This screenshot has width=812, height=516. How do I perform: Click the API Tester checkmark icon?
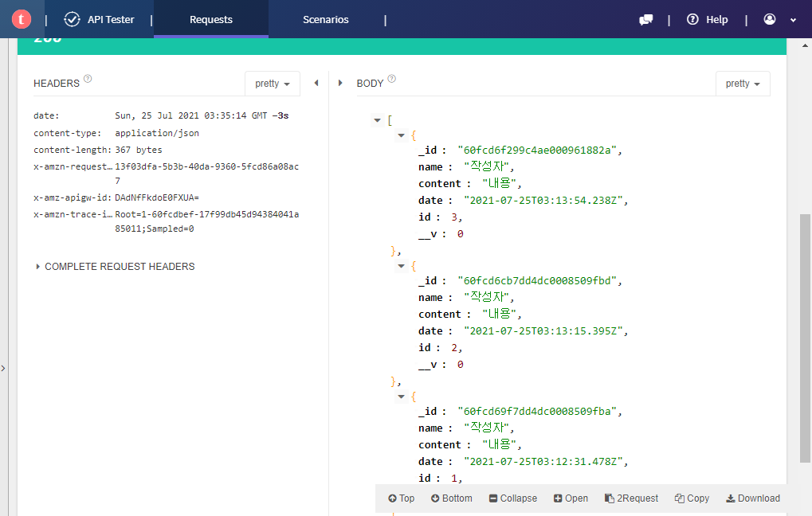pos(73,19)
